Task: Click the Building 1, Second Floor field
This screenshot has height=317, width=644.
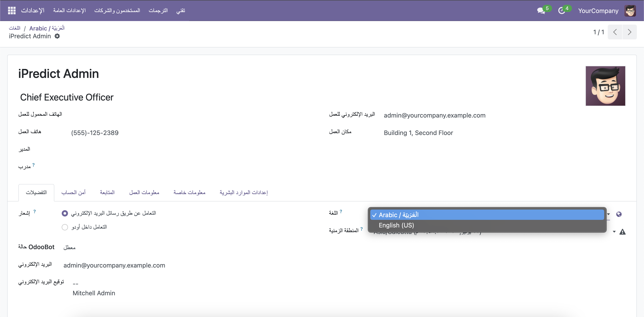Action: pos(419,133)
